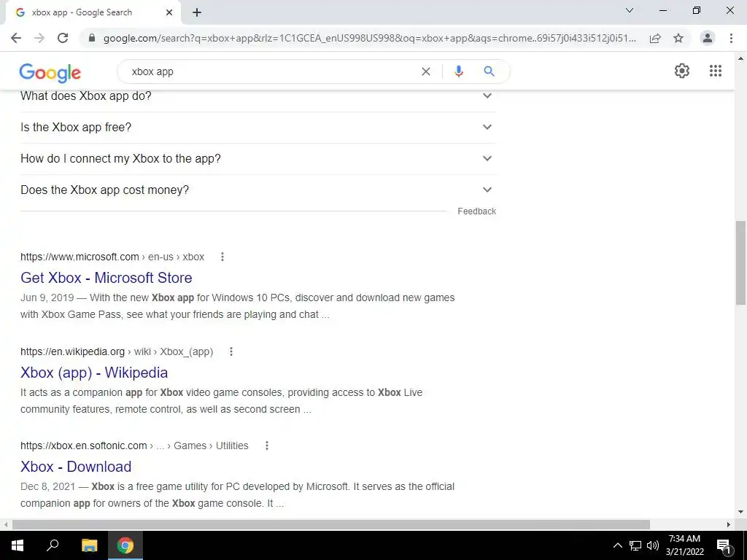Clear the search box with X

(x=426, y=71)
